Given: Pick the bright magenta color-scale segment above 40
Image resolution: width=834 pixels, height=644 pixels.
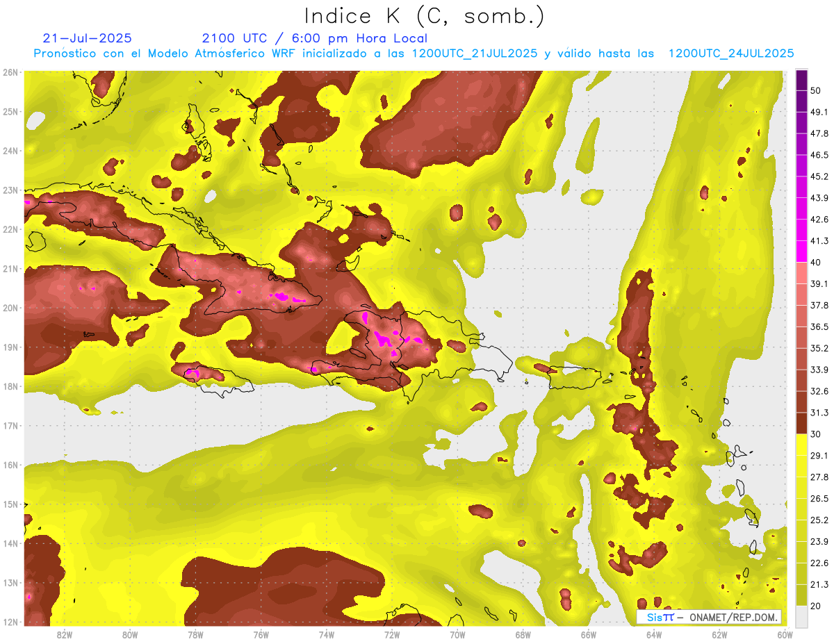Looking at the screenshot, I should tap(801, 251).
